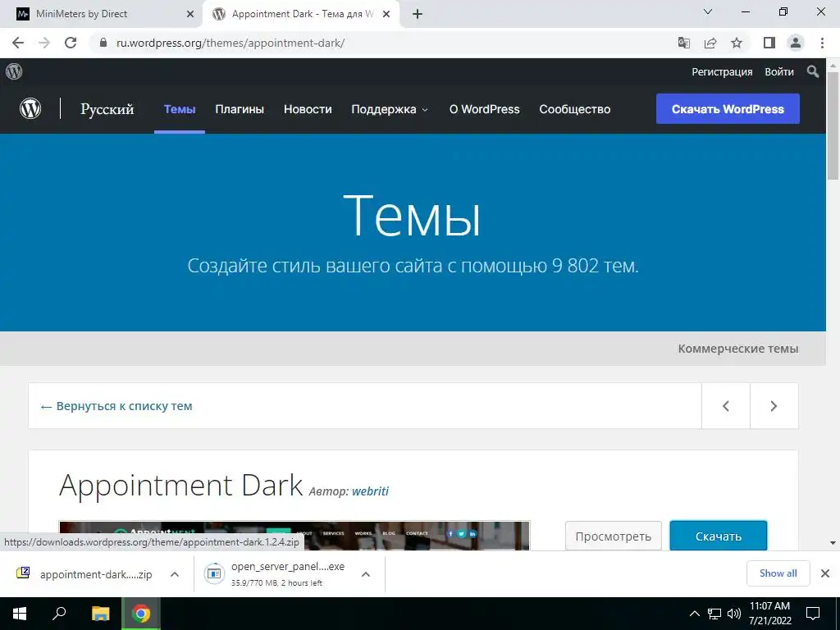Go to the previous theme arrow

point(726,406)
